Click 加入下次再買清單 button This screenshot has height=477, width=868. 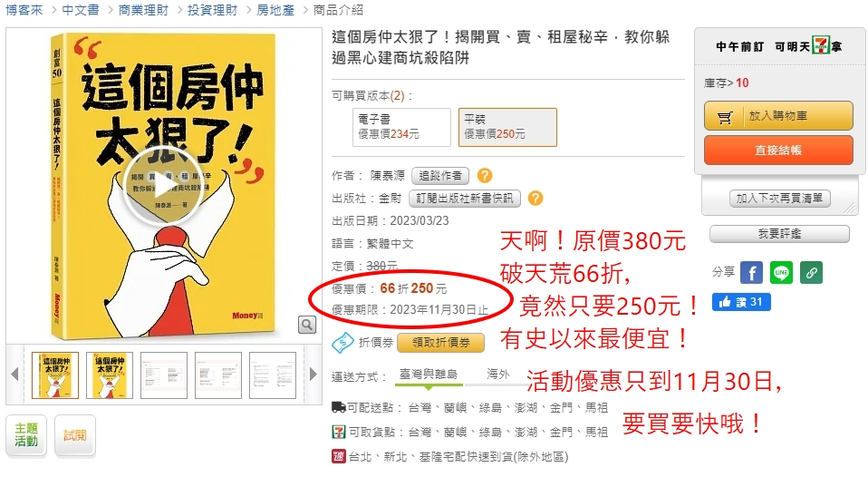(x=779, y=199)
